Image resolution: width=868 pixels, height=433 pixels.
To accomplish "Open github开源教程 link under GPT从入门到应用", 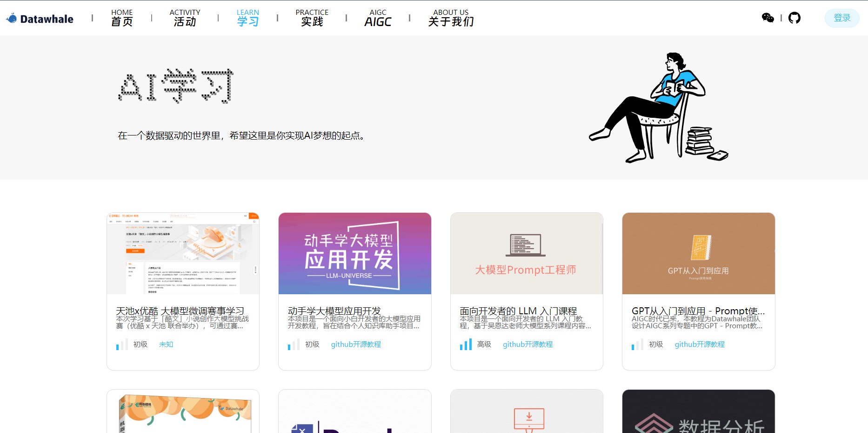I will pyautogui.click(x=700, y=345).
